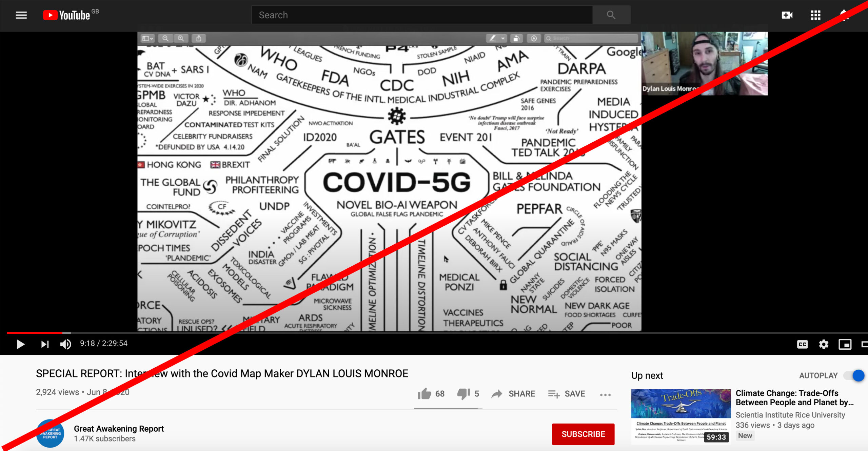Mute the video volume
This screenshot has height=451, width=868.
(65, 344)
